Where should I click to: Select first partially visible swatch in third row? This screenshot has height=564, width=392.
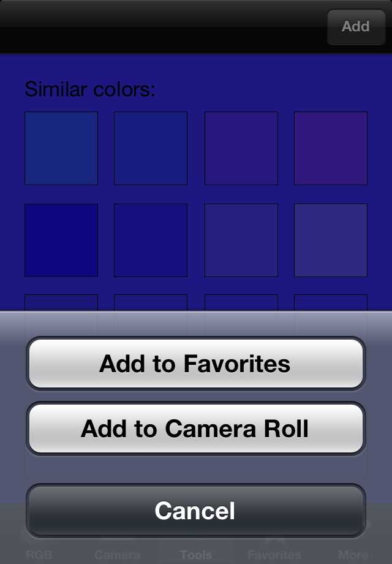[x=61, y=302]
